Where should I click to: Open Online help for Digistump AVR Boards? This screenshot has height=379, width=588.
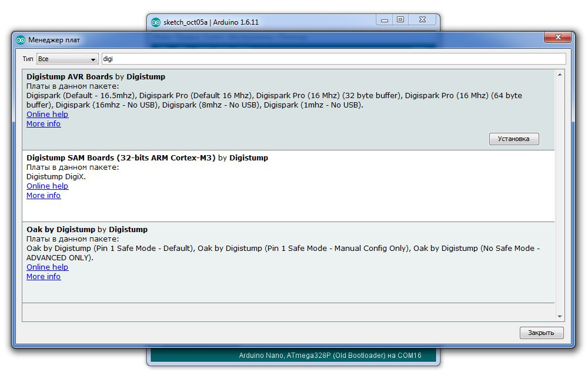coord(47,115)
